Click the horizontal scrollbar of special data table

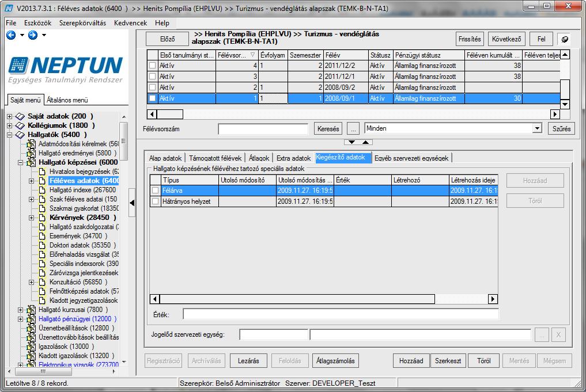(x=324, y=299)
